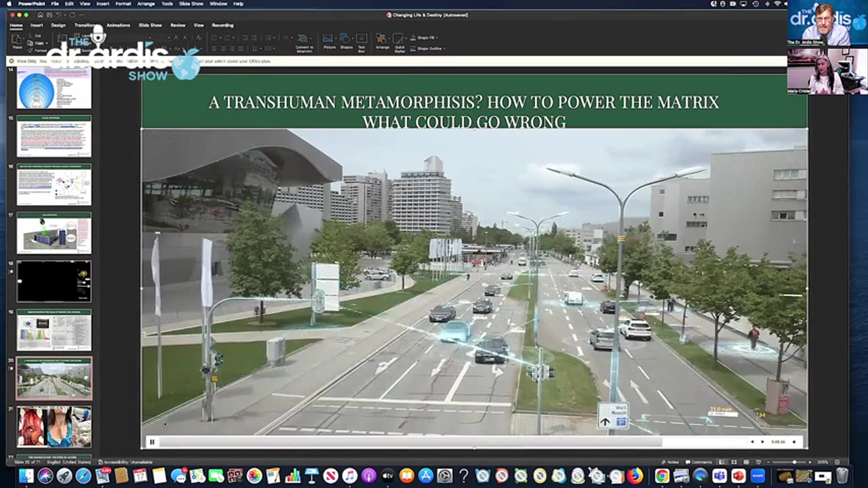Click the save icon in title bar

50,14
